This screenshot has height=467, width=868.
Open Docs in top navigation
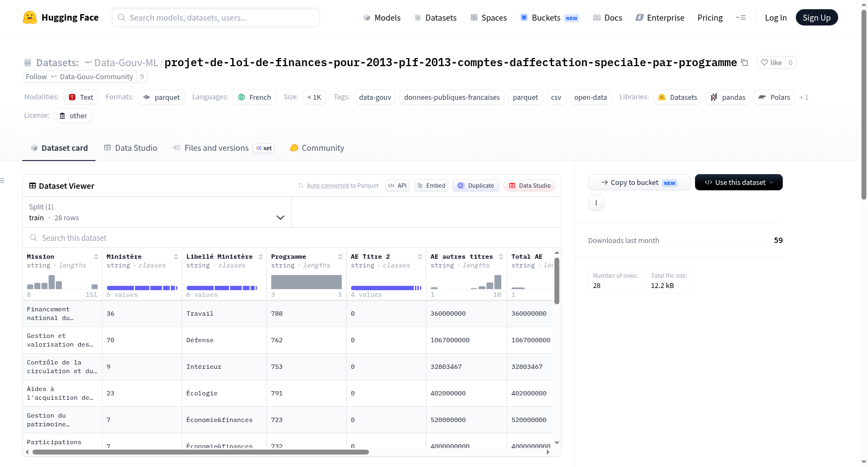[x=607, y=17]
